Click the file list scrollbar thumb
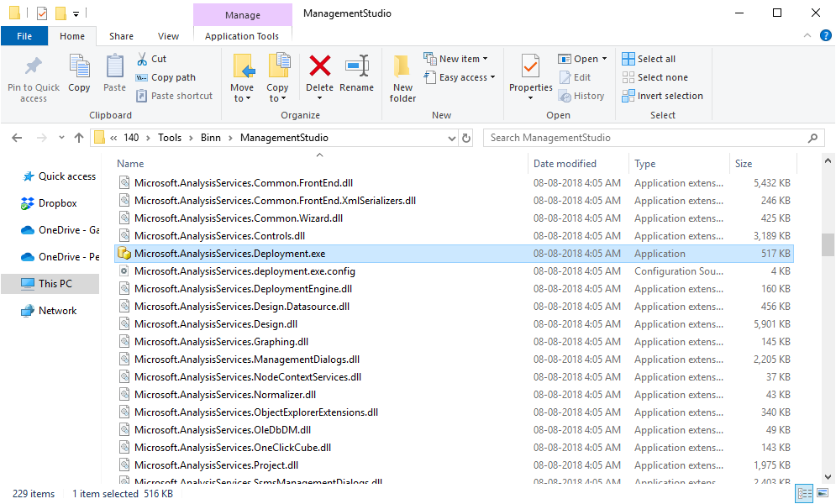This screenshot has height=504, width=836. [828, 245]
